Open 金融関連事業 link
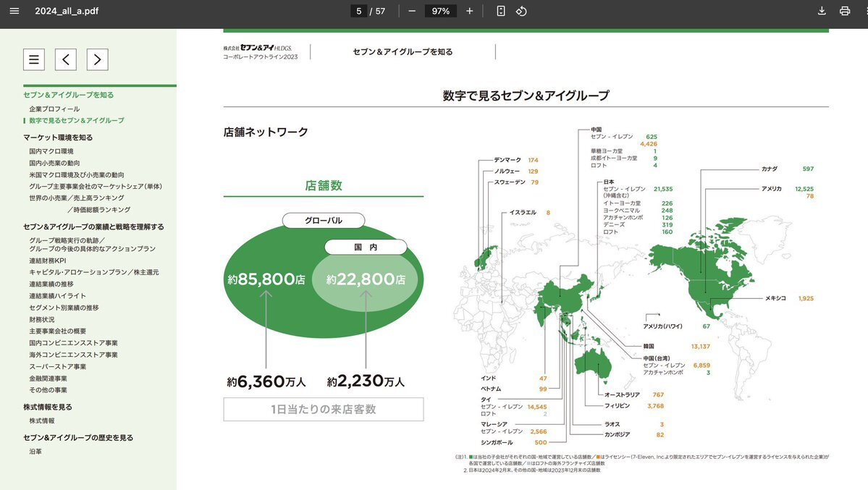This screenshot has height=490, width=868. point(49,379)
